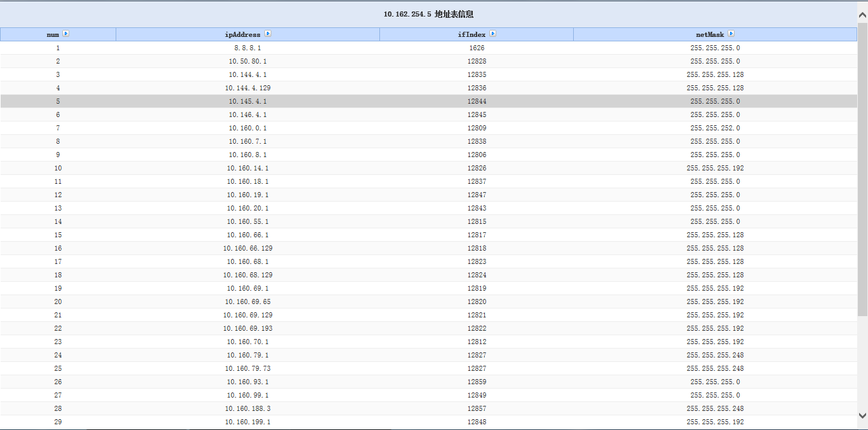Click row number 1 cell

pos(58,48)
